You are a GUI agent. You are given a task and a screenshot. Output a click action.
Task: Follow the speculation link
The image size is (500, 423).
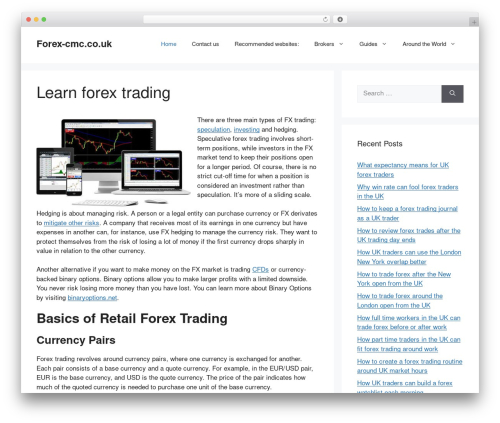click(x=214, y=129)
